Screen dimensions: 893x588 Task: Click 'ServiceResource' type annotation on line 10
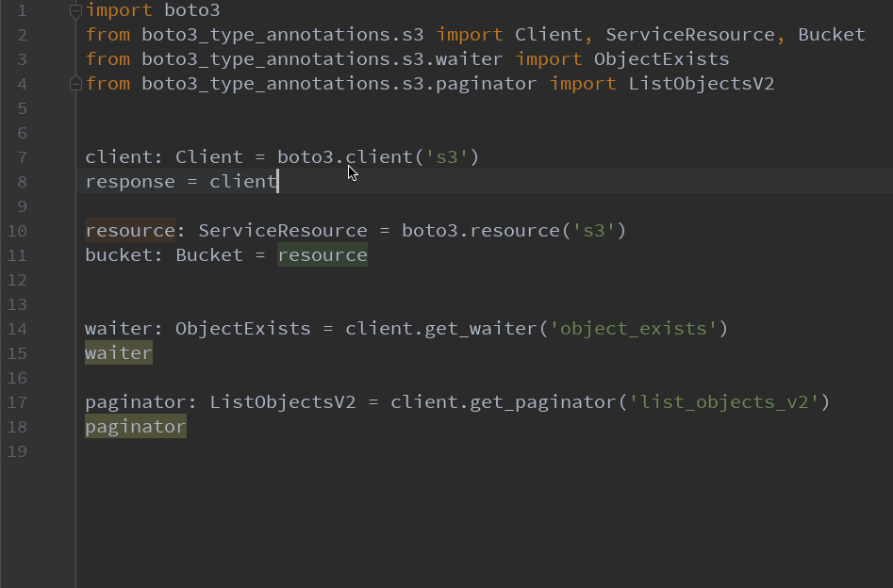pyautogui.click(x=283, y=231)
